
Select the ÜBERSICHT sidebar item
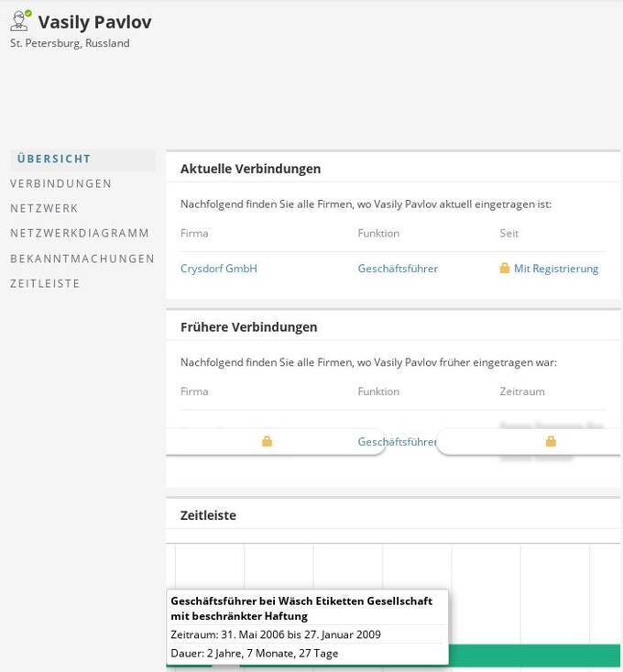54,159
